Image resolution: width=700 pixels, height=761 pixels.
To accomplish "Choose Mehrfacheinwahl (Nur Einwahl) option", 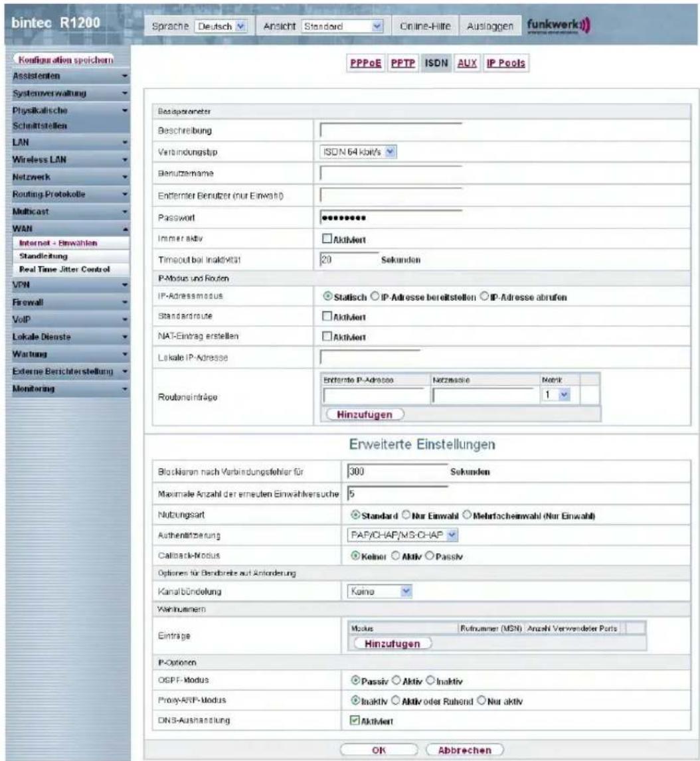I will click(x=467, y=515).
